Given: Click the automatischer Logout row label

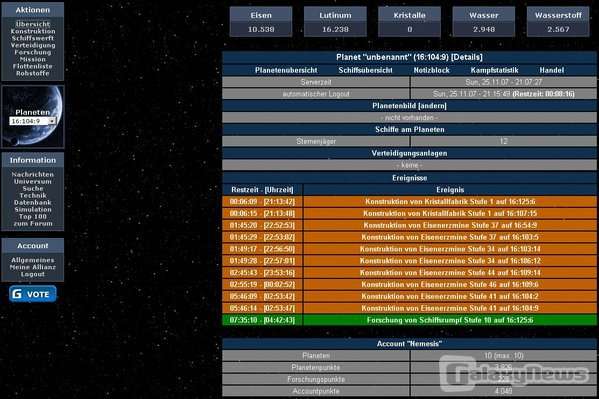Looking at the screenshot, I should [x=316, y=94].
